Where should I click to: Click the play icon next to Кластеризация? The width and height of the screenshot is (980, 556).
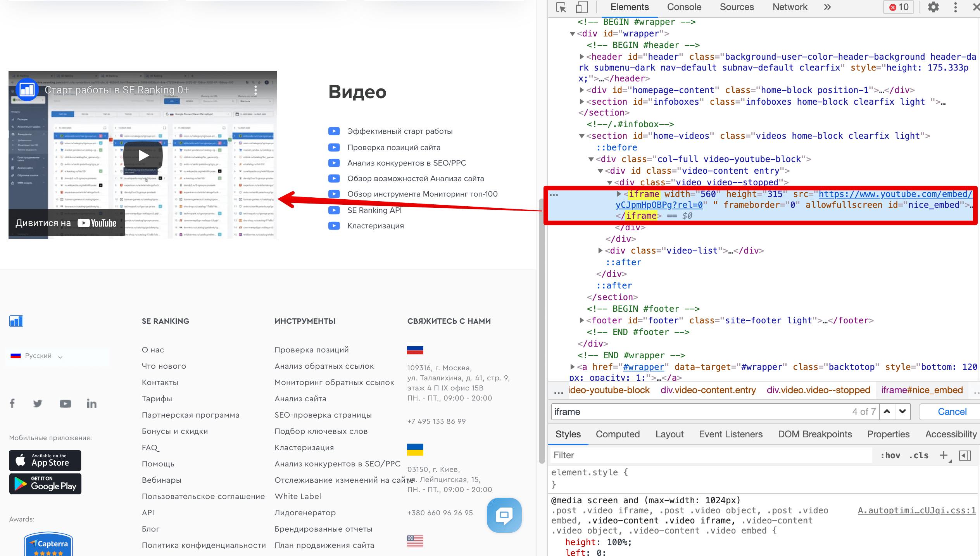click(x=334, y=226)
